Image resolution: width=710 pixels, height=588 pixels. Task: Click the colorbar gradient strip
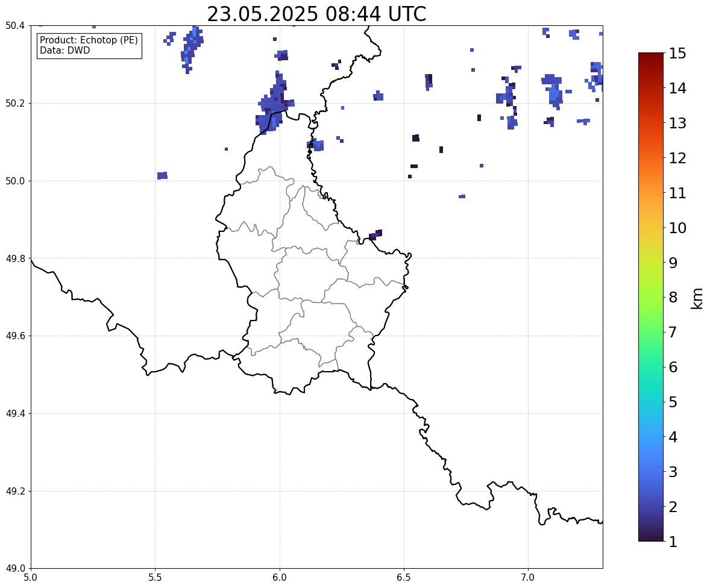point(651,297)
